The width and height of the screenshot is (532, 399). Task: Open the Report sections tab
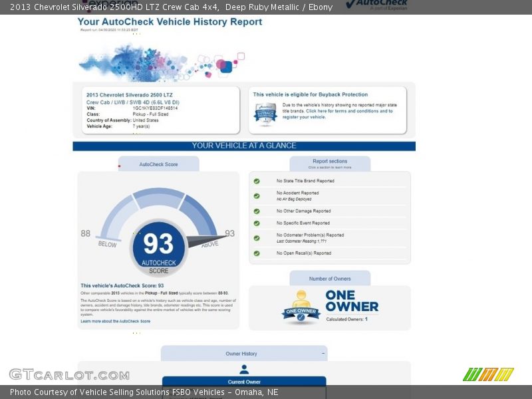[x=330, y=164]
